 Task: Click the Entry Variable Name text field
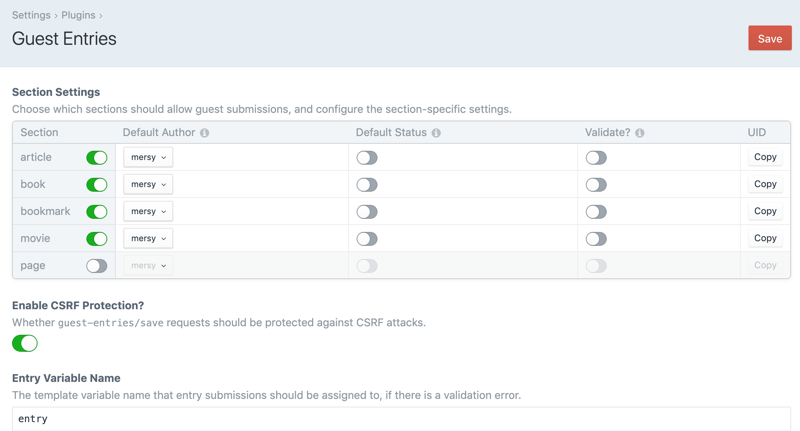tap(400, 419)
